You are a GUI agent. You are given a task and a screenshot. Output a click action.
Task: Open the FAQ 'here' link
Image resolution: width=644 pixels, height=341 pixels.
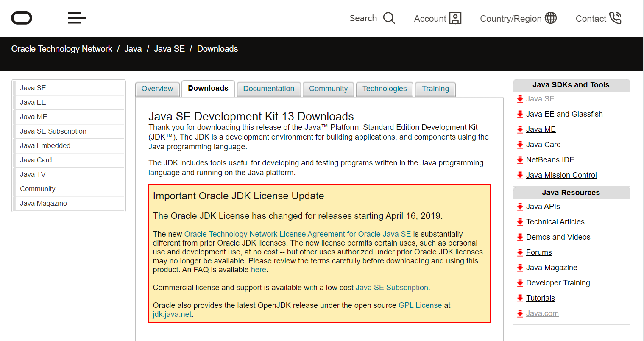[x=259, y=270]
